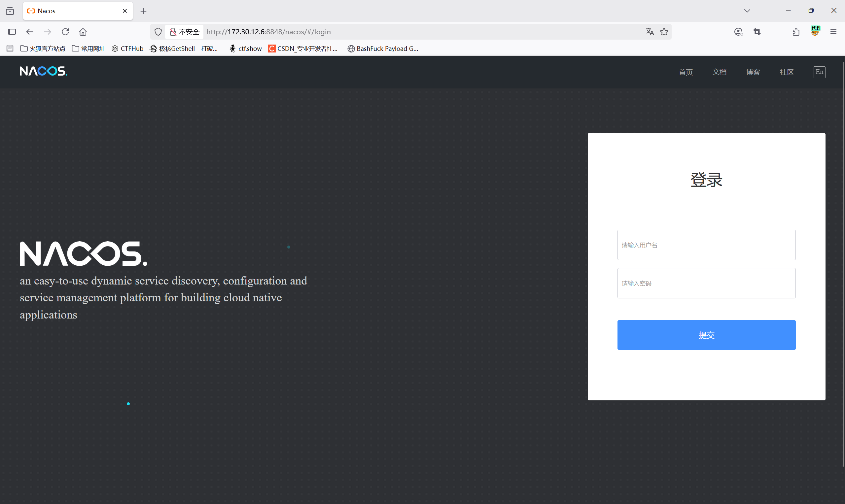The width and height of the screenshot is (845, 504).
Task: Open a new browser tab
Action: click(143, 11)
